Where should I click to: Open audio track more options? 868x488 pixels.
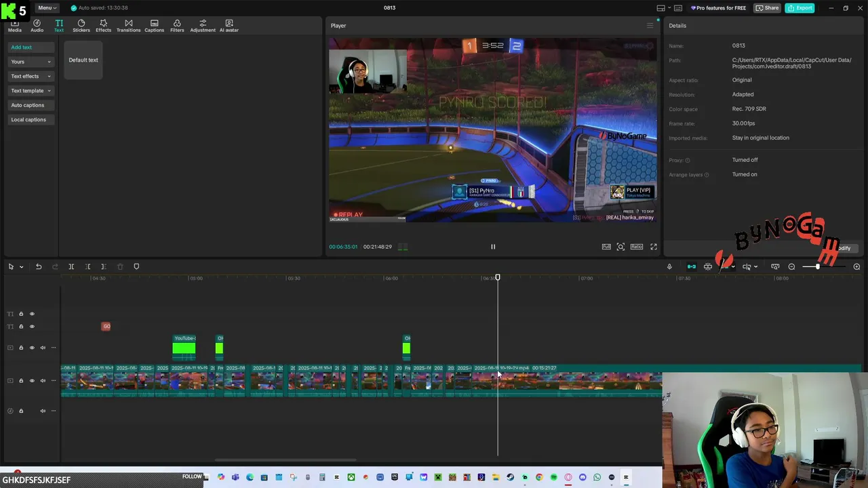pos(54,411)
